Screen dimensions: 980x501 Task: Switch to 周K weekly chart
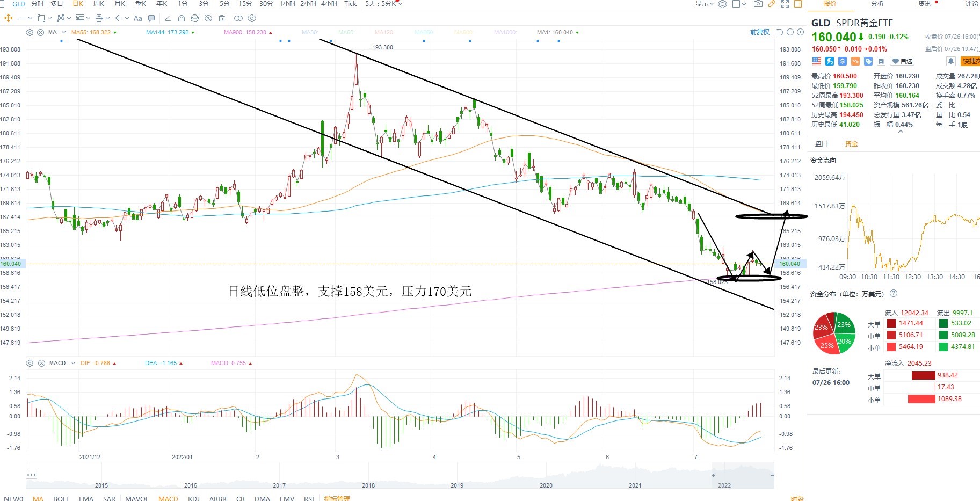point(99,4)
